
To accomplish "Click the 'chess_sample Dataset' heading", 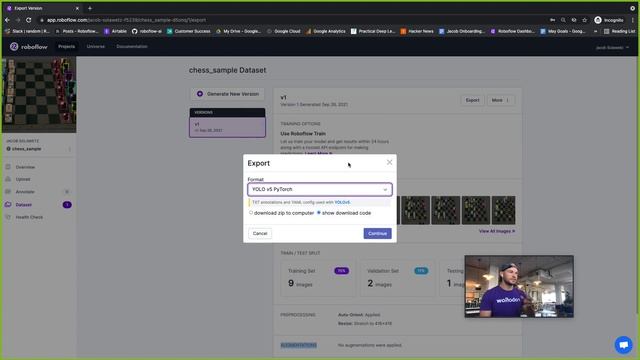I will coord(227,70).
